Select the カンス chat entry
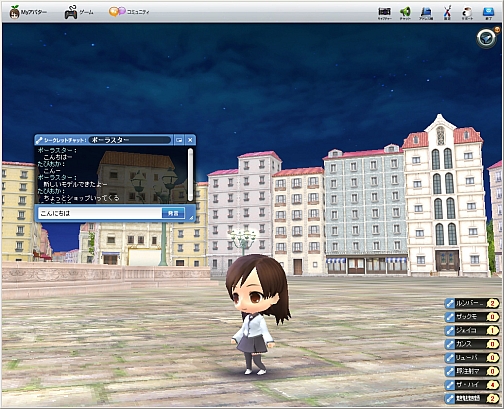This screenshot has height=409, width=504. [472, 344]
